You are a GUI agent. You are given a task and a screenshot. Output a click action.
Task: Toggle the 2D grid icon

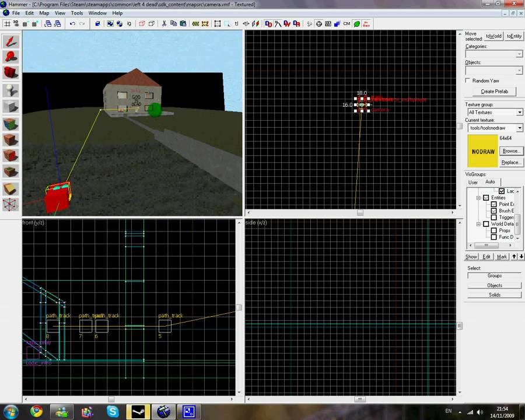(x=7, y=23)
